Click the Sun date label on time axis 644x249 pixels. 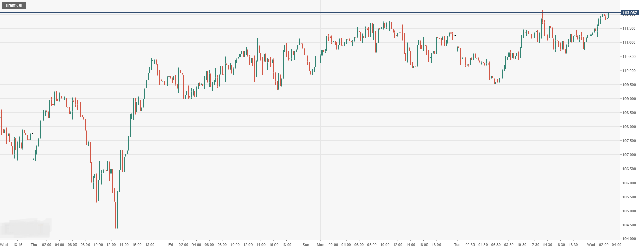(306, 245)
